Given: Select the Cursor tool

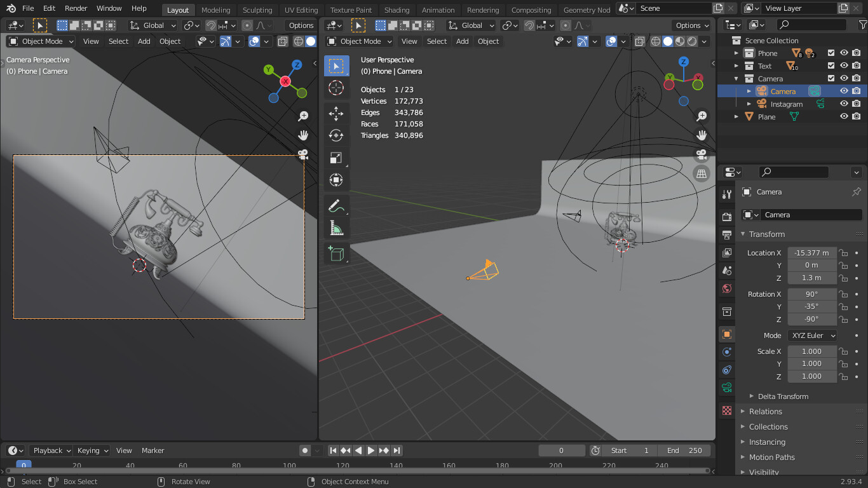Looking at the screenshot, I should [336, 88].
